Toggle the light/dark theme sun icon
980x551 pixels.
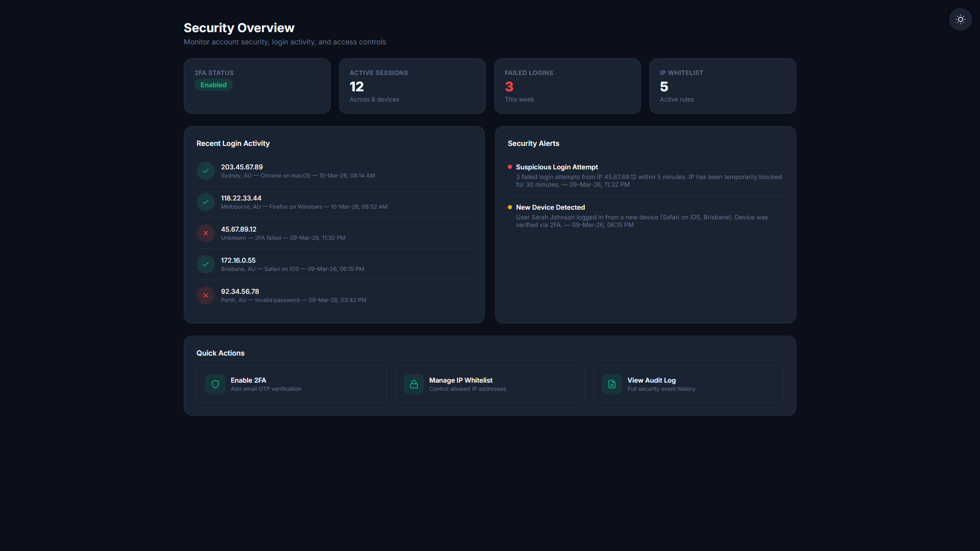[x=960, y=19]
